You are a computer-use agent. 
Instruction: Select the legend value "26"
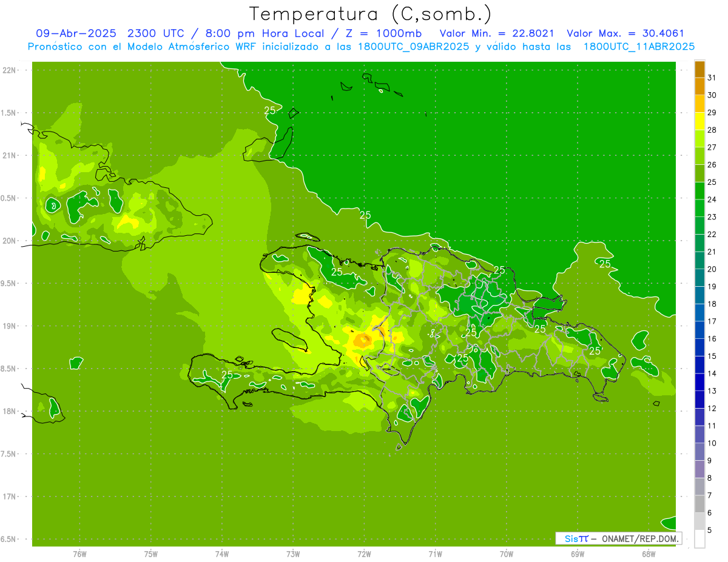(712, 165)
